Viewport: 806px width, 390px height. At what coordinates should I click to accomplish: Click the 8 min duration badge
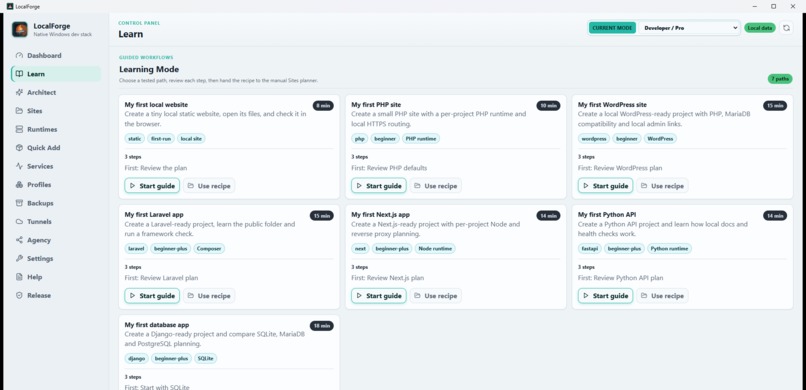[323, 105]
